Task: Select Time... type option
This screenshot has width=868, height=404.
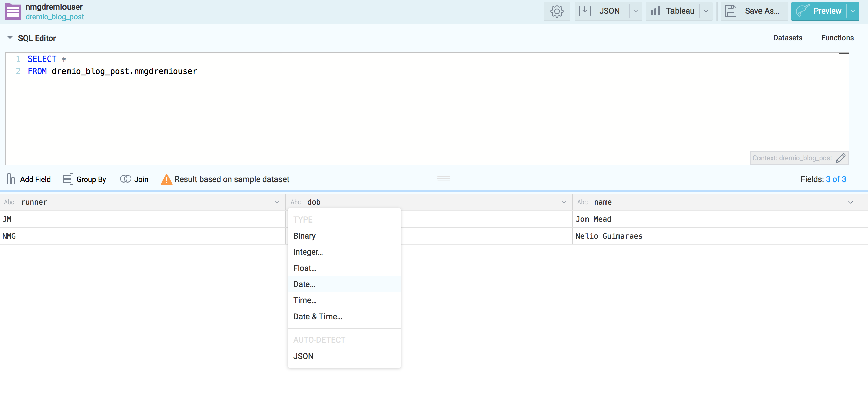Action: pyautogui.click(x=344, y=300)
